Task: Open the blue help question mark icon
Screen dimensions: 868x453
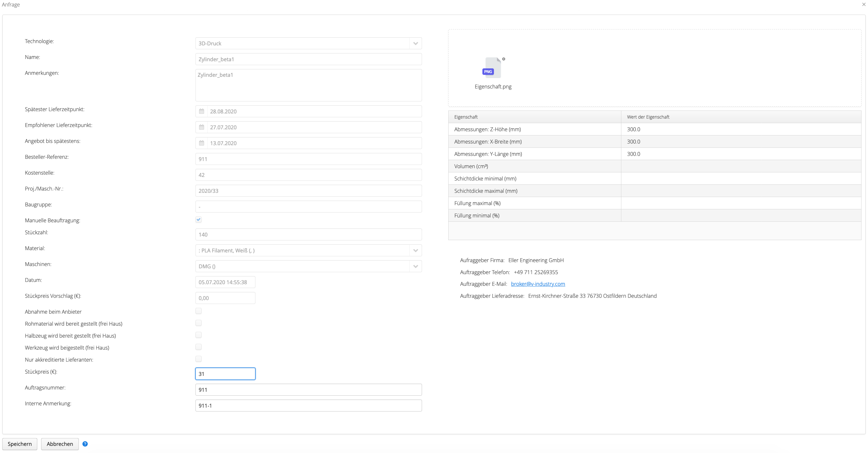Action: pyautogui.click(x=85, y=444)
